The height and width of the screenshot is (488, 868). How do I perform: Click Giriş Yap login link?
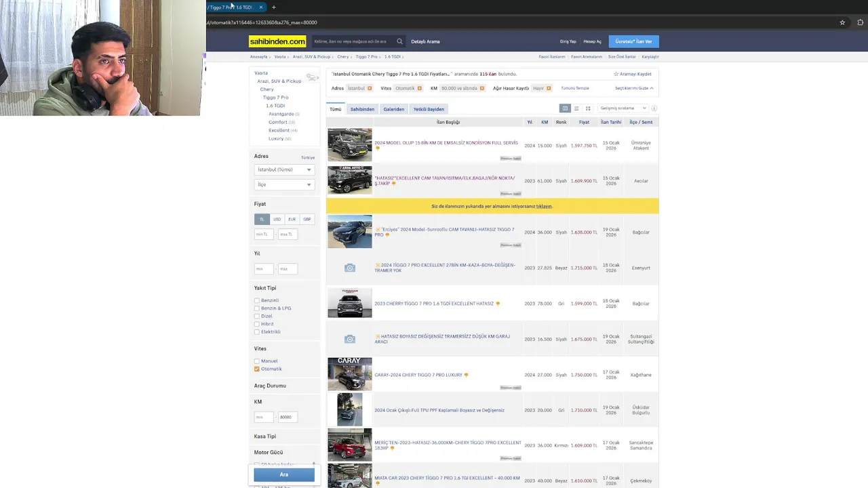568,41
